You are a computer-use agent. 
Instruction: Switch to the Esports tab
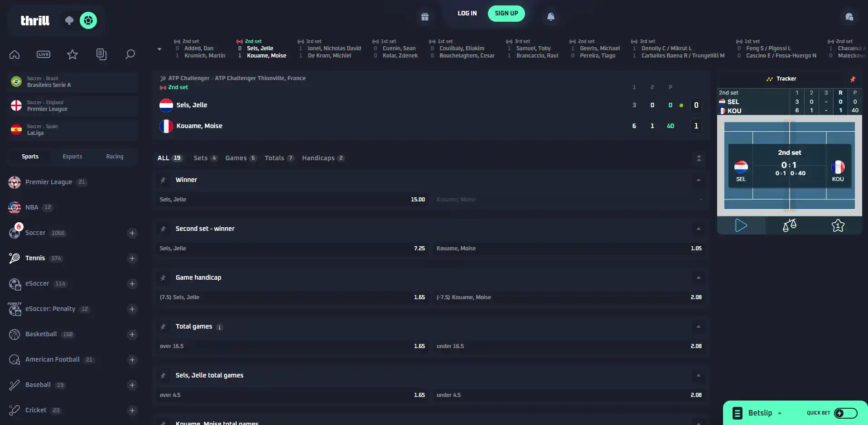(x=72, y=157)
